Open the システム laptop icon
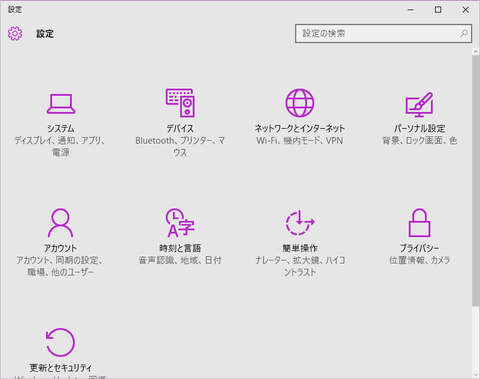This screenshot has height=379, width=480. [x=61, y=104]
